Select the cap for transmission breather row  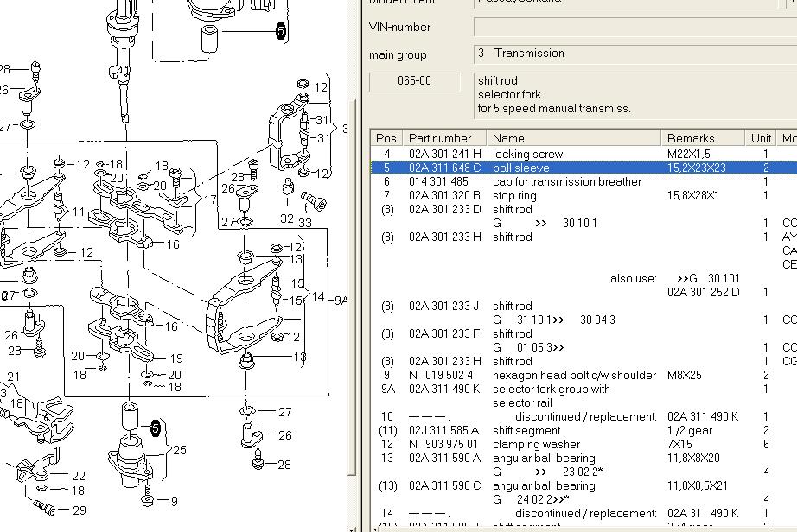[566, 181]
